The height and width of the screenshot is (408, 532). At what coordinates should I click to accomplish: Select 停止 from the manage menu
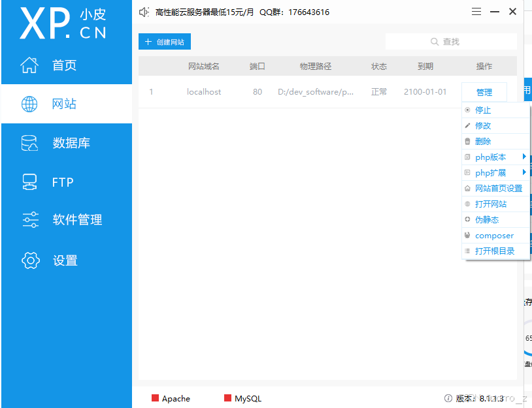pyautogui.click(x=495, y=110)
